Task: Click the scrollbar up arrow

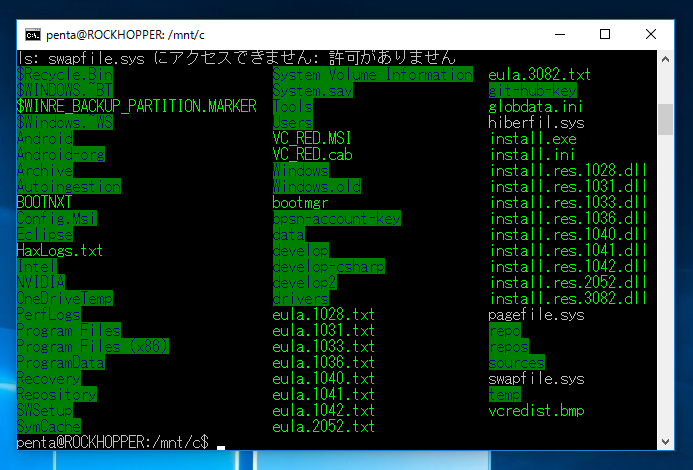Action: pyautogui.click(x=665, y=59)
